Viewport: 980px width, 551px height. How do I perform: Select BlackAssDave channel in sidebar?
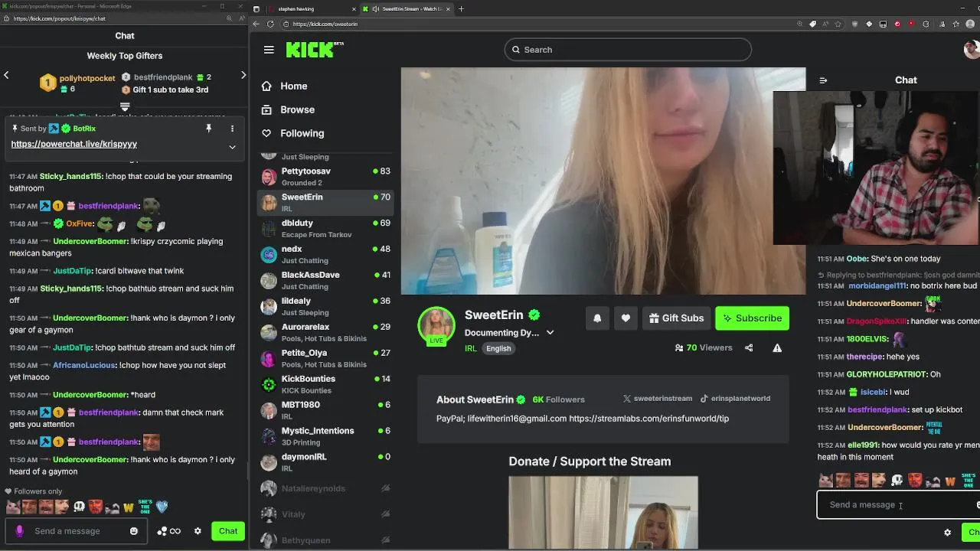[325, 280]
